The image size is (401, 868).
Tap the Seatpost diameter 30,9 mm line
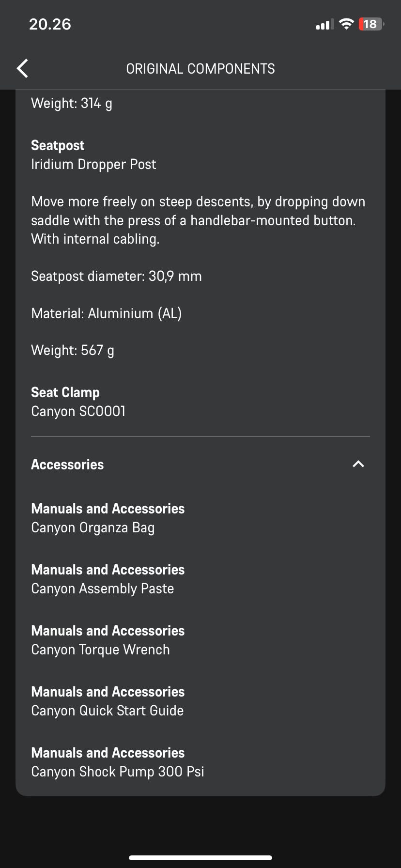tap(116, 276)
